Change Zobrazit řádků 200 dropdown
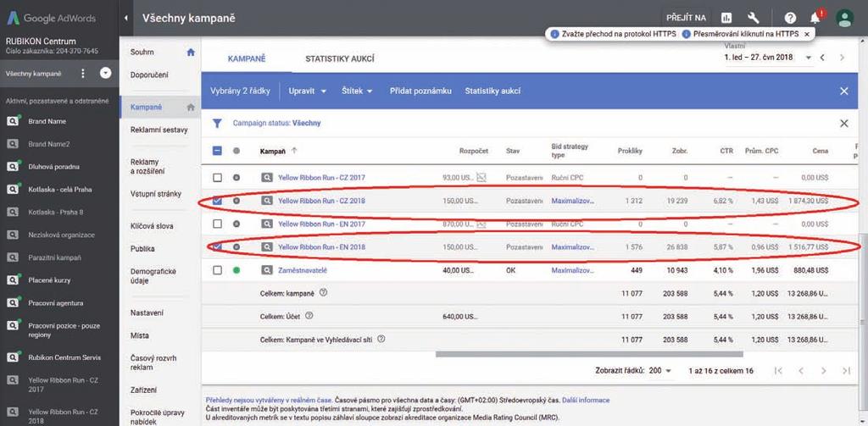 (659, 371)
